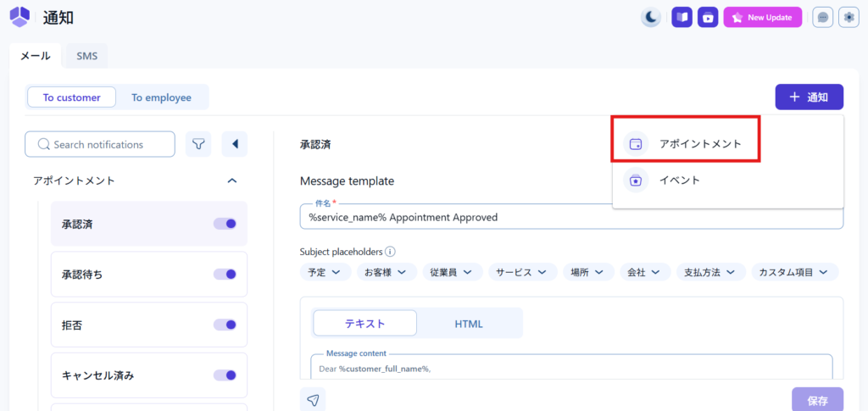The image size is (868, 411).
Task: Collapse the アポイントメント section chevron
Action: tap(232, 181)
